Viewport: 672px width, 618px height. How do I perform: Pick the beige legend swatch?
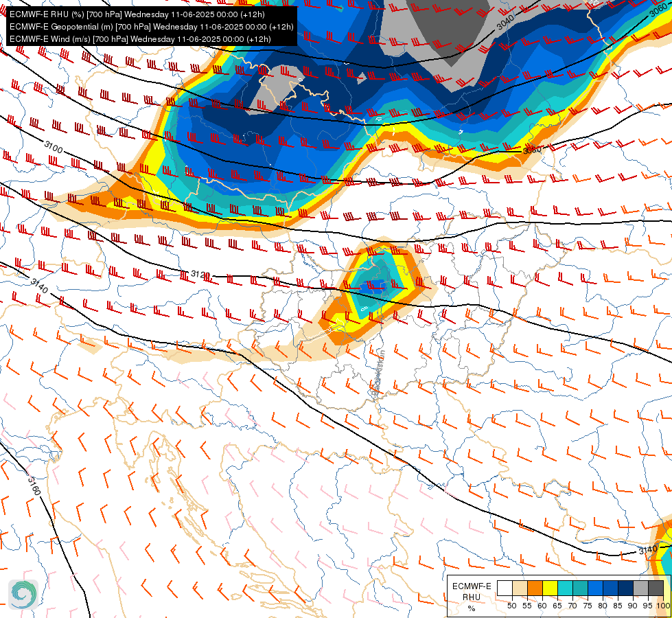click(x=520, y=588)
